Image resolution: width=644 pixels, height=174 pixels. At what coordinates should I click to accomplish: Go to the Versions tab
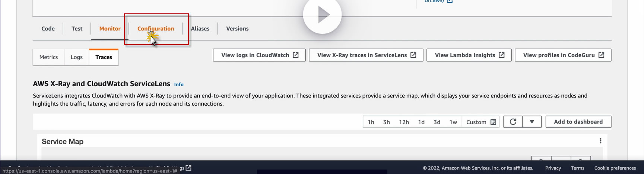(237, 29)
